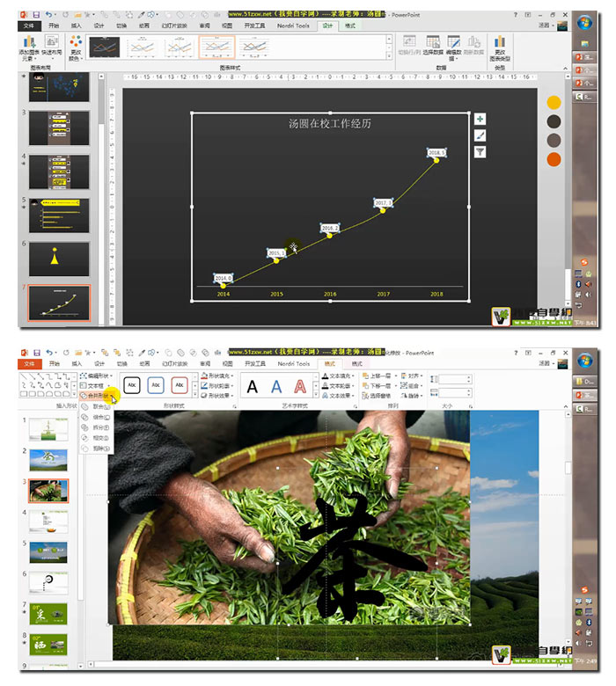Click black 茶 calligraphy shape on slide
The image size is (616, 686).
pos(350,556)
